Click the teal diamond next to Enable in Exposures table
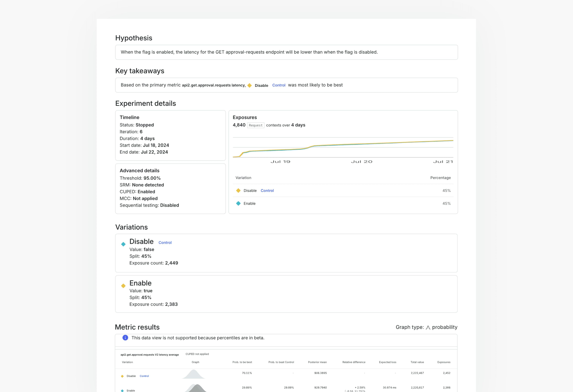The image size is (573, 392). 238,203
